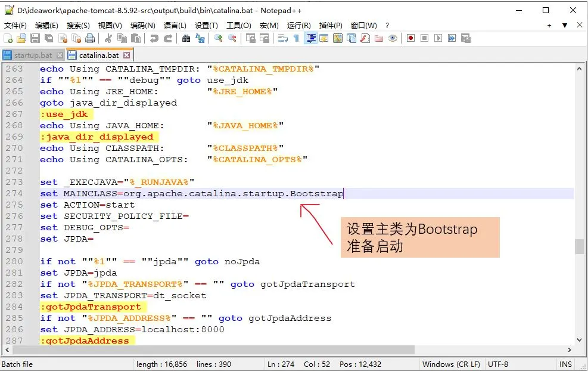Redo the last edit
Screen dimensions: 588x371
pyautogui.click(x=167, y=38)
